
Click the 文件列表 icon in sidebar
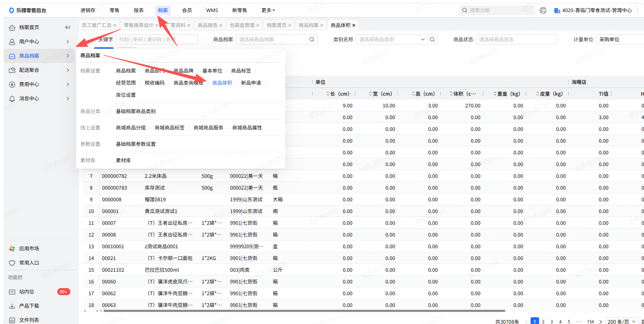click(12, 320)
